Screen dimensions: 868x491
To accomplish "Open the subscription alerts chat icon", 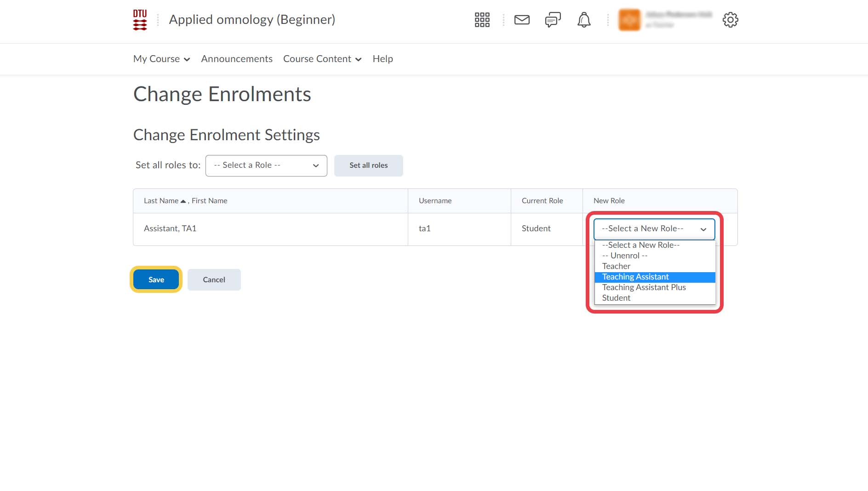I will coord(553,20).
